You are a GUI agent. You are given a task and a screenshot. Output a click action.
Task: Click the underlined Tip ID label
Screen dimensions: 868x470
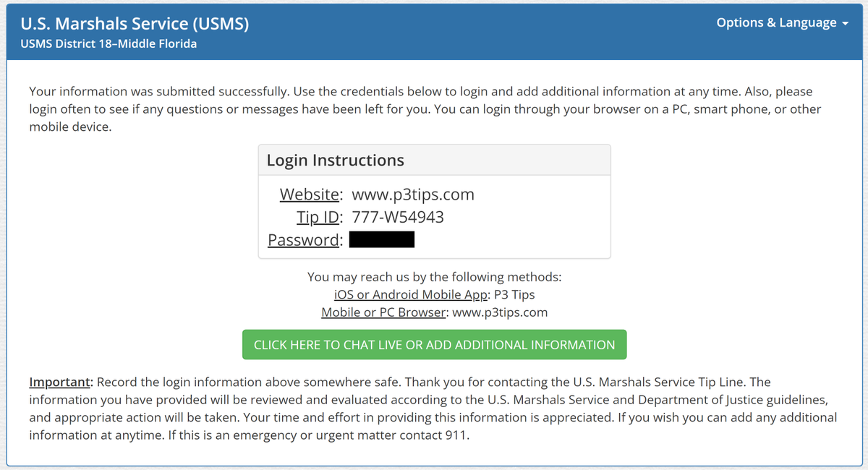click(x=319, y=217)
